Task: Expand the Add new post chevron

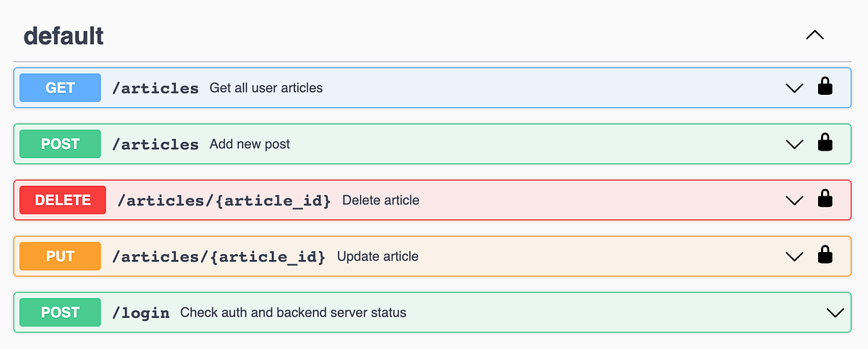Action: point(794,144)
